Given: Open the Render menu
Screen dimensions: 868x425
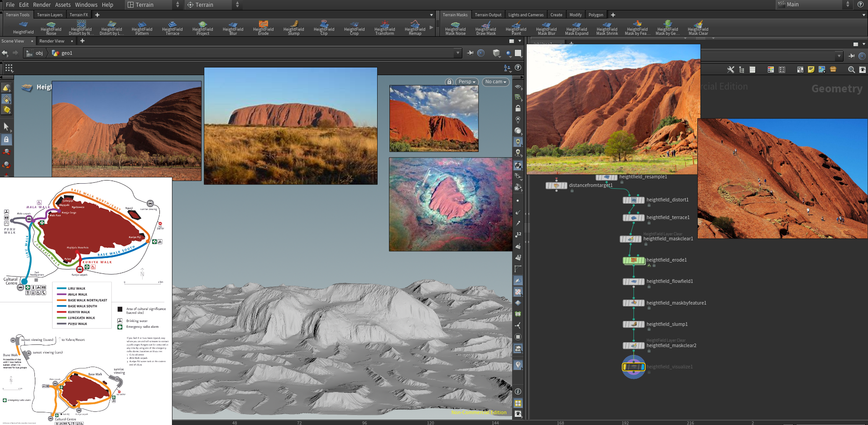Looking at the screenshot, I should pyautogui.click(x=42, y=5).
